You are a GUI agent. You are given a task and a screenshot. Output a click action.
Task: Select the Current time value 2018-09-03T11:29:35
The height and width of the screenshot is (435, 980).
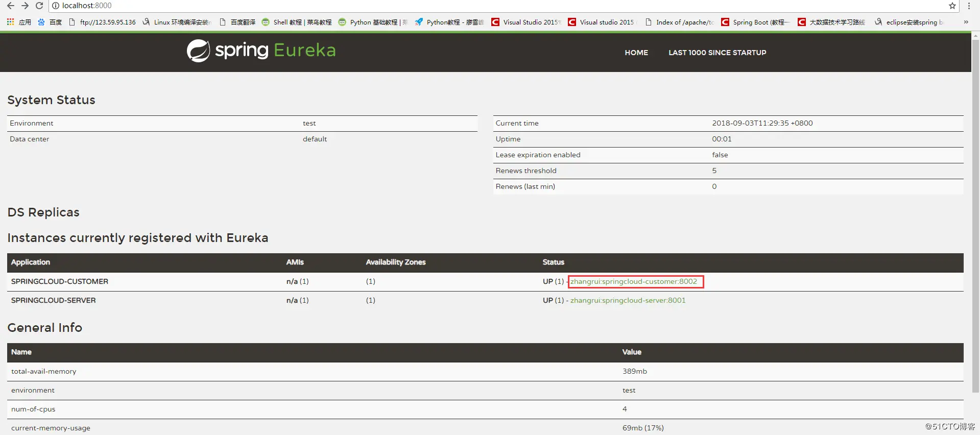pos(762,123)
